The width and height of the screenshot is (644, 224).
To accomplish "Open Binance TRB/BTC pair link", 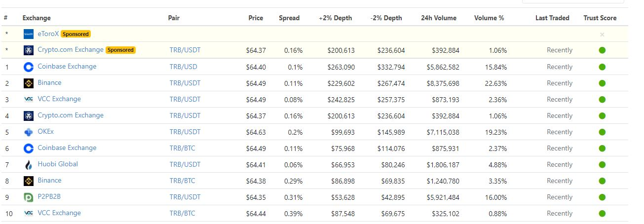I will [x=182, y=181].
